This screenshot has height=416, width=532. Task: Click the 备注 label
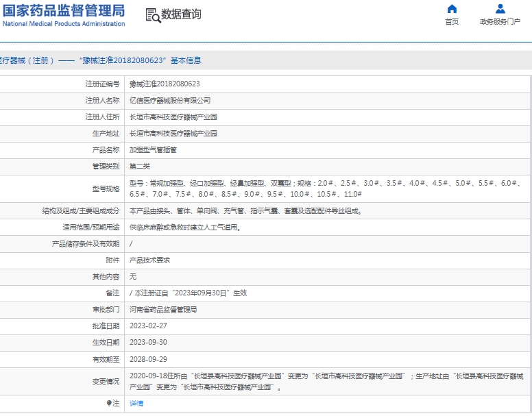(112, 293)
